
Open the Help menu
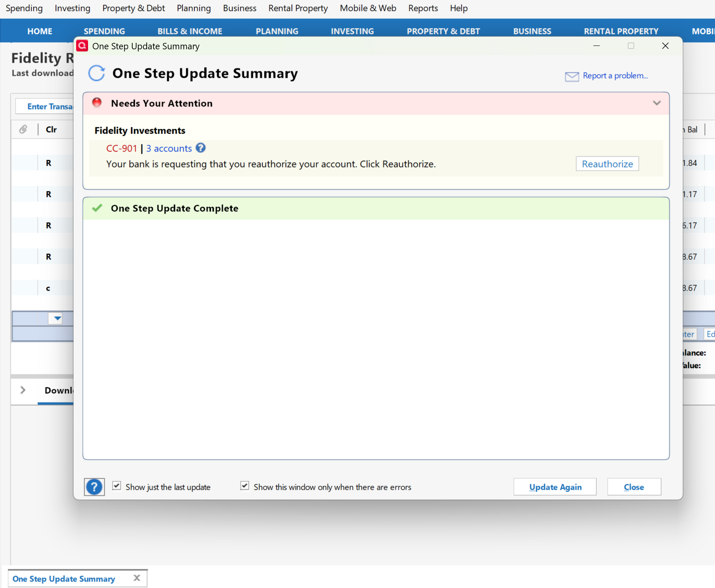coord(459,8)
